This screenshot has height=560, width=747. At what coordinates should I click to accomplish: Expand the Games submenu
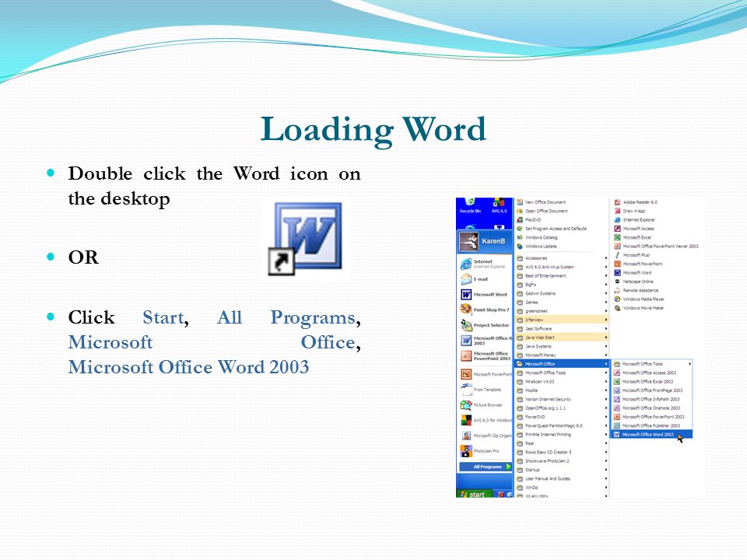click(562, 303)
